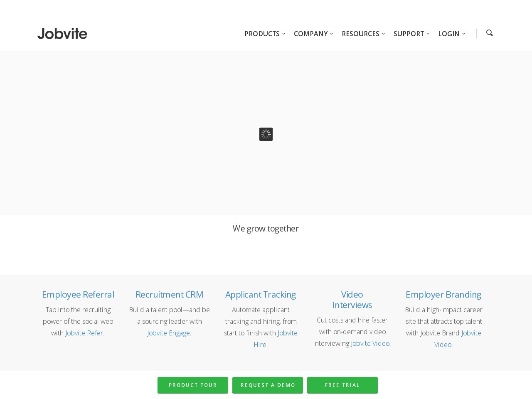Follow the Jobvite Hire link
The image size is (532, 399).
[276, 339]
